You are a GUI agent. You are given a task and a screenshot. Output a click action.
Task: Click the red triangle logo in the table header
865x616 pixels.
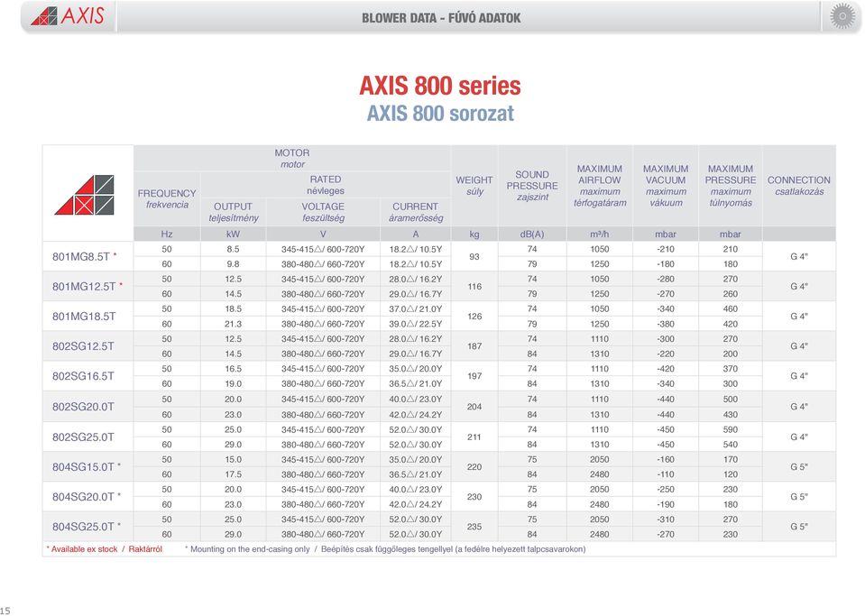tap(85, 195)
